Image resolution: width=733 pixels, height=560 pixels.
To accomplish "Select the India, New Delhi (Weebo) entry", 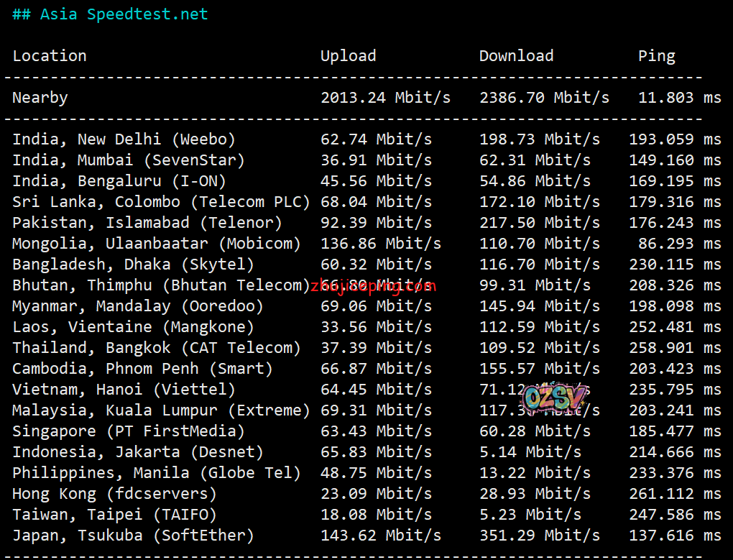I will (124, 139).
